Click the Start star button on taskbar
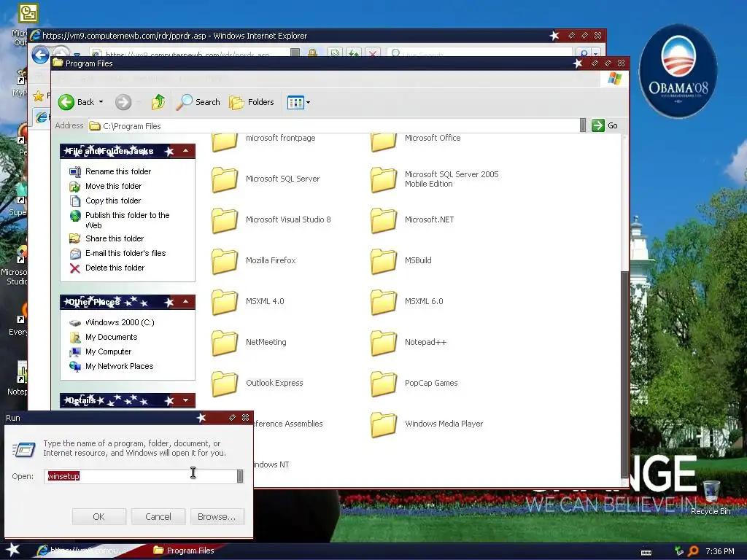 [x=13, y=550]
